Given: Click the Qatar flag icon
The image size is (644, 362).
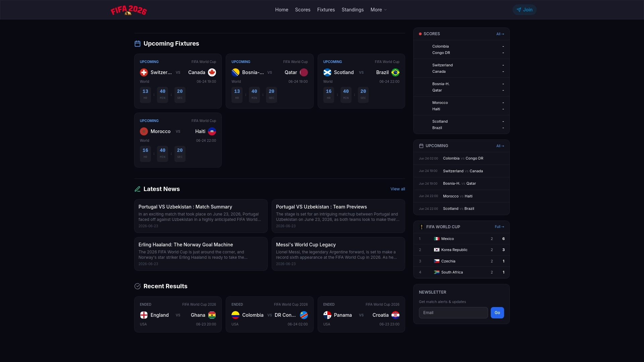Looking at the screenshot, I should point(304,72).
